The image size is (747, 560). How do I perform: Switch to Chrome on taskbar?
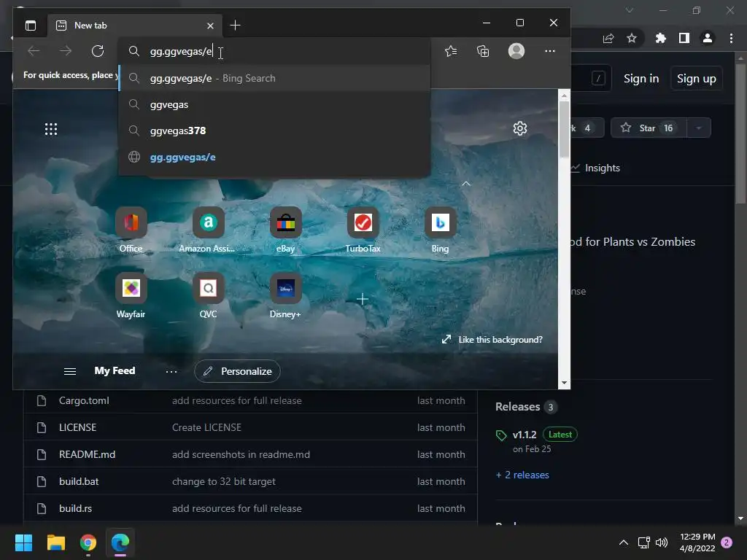(88, 542)
